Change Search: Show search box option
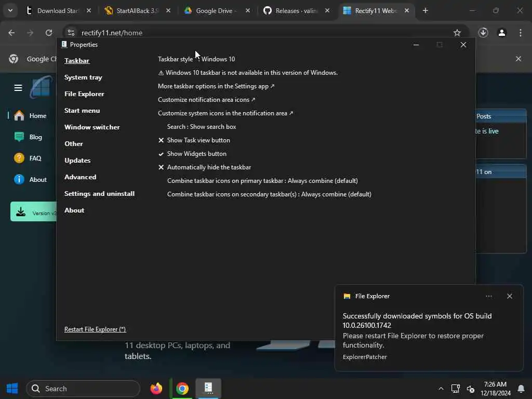The height and width of the screenshot is (399, 532). pyautogui.click(x=202, y=127)
